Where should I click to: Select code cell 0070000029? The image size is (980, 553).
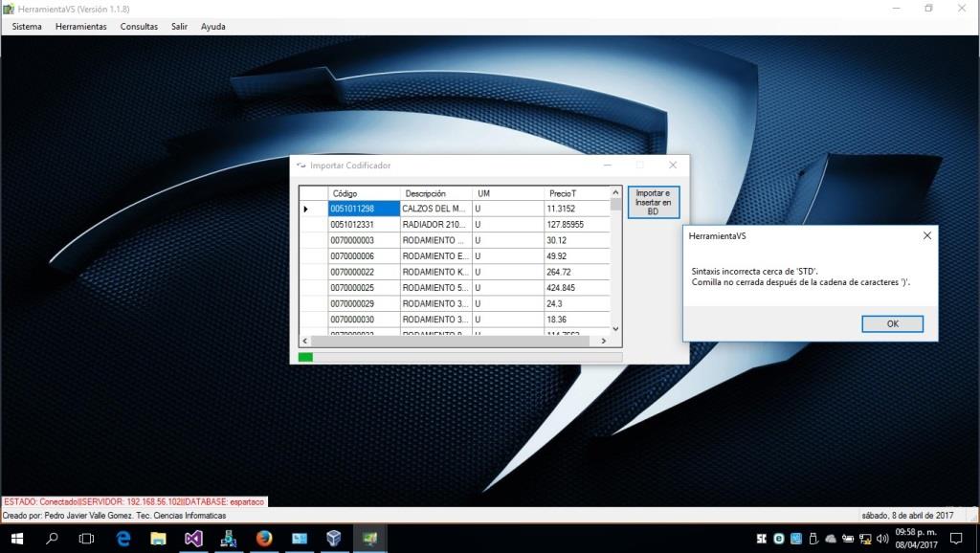coord(364,303)
